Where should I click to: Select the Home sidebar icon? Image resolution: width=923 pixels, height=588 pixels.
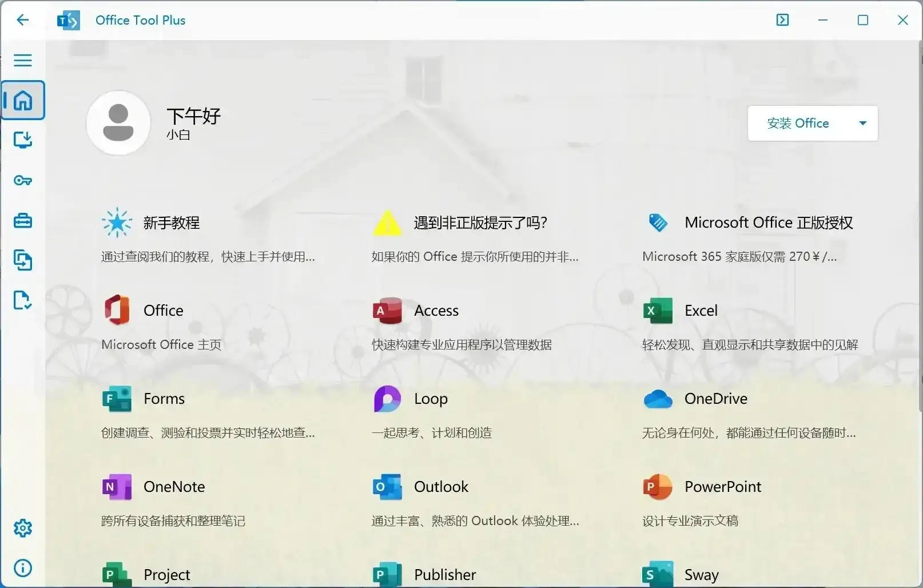(x=23, y=100)
